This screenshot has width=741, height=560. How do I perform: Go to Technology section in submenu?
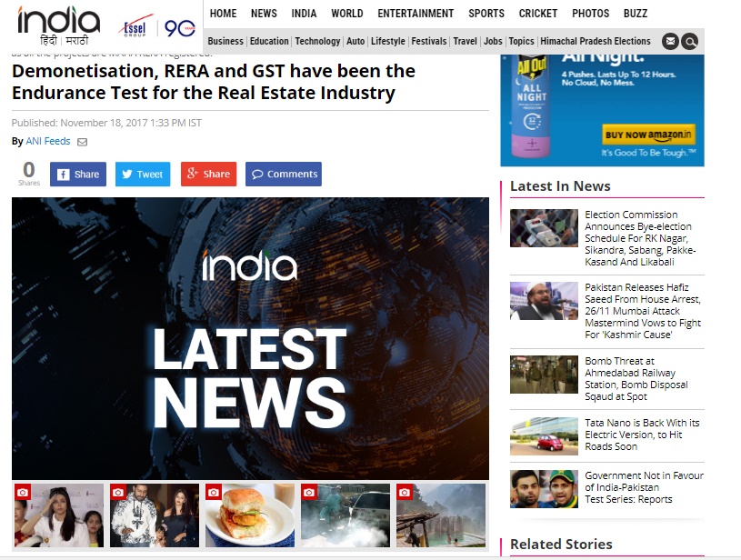point(317,41)
